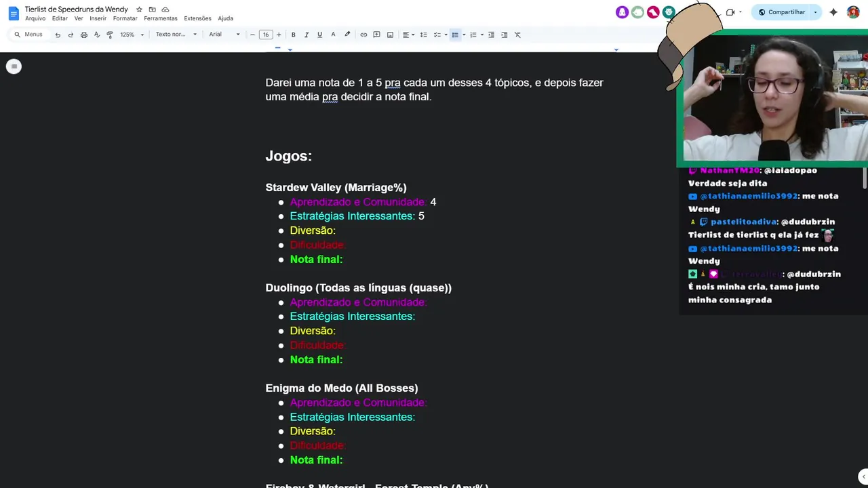Open the 125% zoom dropdown
868x488 pixels.
[x=132, y=35]
